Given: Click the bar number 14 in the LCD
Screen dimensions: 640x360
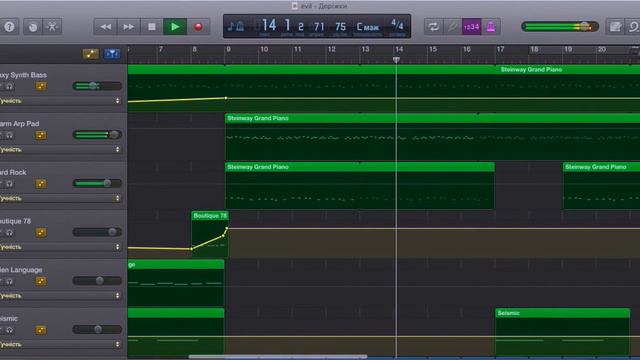Looking at the screenshot, I should coord(269,25).
